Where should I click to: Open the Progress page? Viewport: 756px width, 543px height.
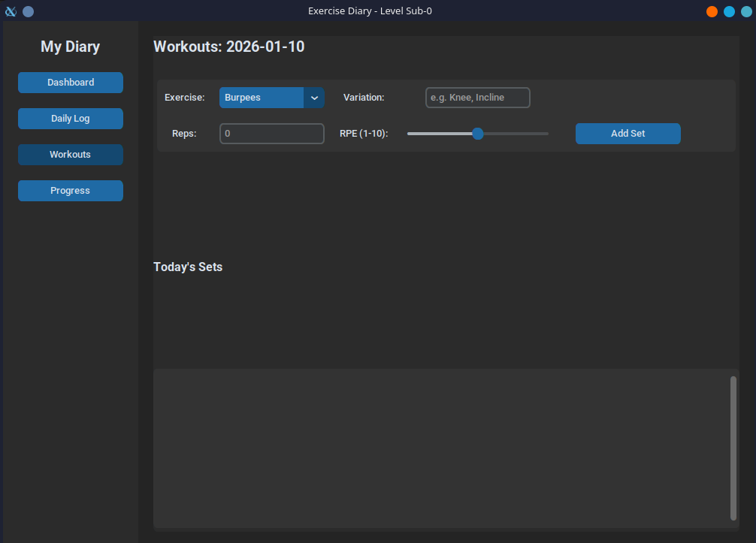tap(70, 190)
